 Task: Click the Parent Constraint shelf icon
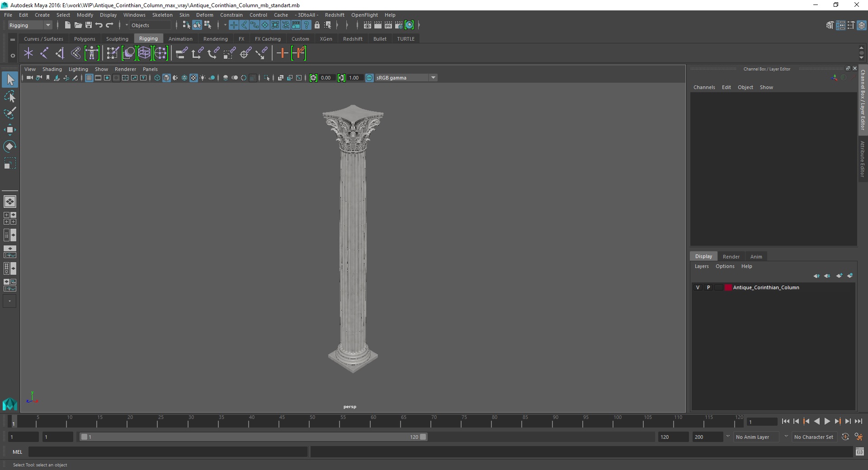click(x=181, y=53)
